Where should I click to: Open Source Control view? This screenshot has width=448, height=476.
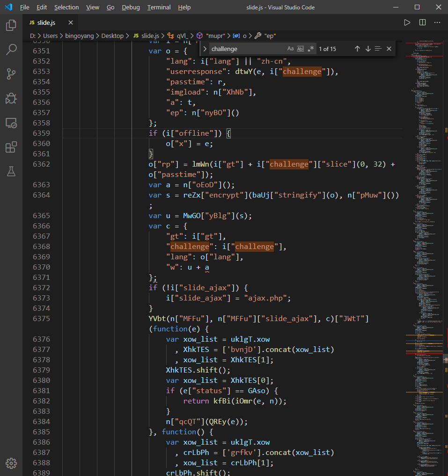tap(11, 74)
